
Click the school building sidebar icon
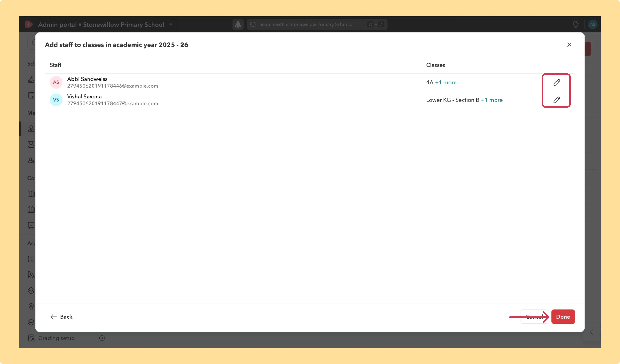31,79
